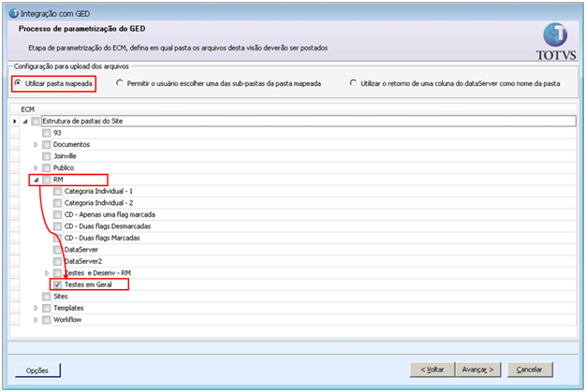Expand the Publico folder node
This screenshot has width=586, height=392.
tap(36, 168)
